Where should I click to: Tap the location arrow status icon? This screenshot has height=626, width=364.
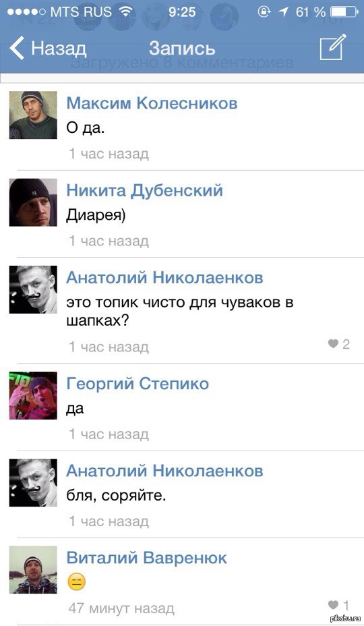(x=284, y=11)
